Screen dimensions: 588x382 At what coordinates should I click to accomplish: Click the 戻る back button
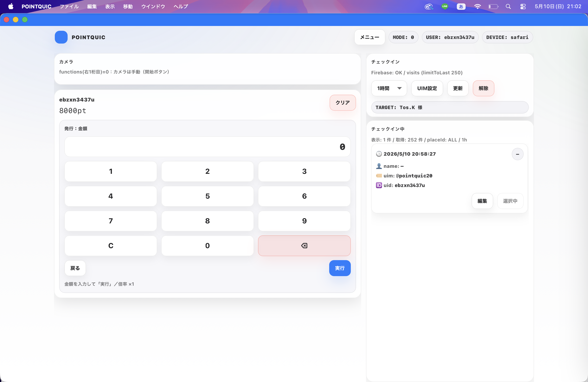75,268
